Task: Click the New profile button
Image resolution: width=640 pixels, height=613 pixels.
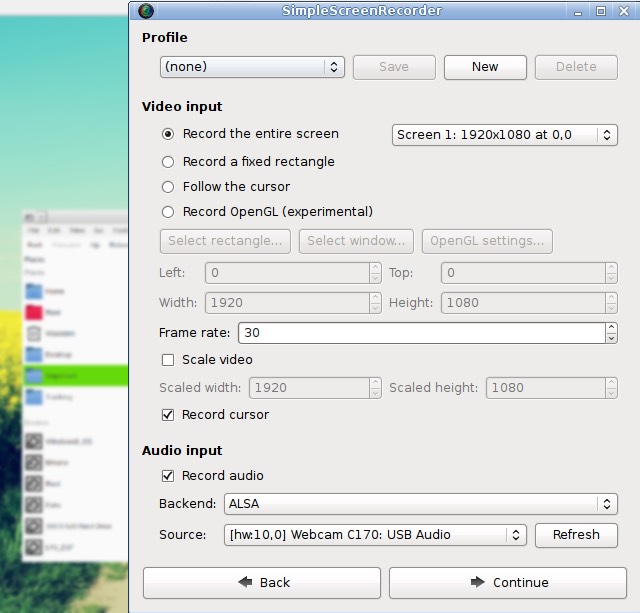Action: click(485, 67)
